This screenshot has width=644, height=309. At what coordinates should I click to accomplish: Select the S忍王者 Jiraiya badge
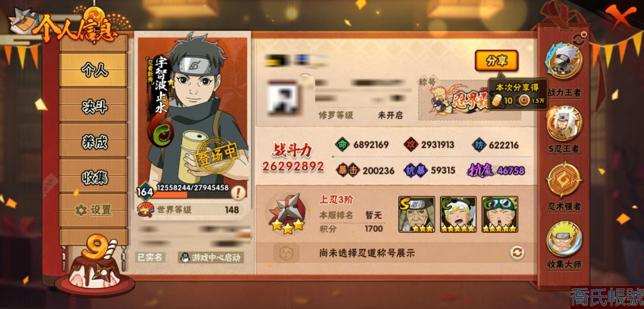point(564,123)
